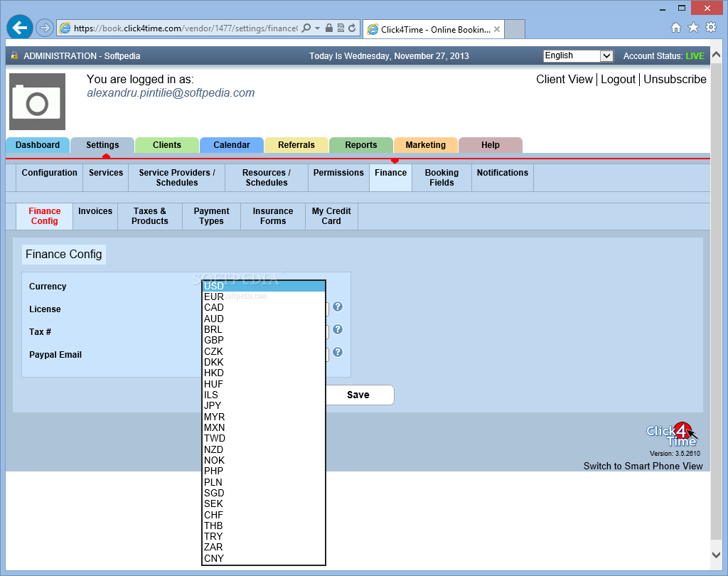Choose CAD from currency options
The width and height of the screenshot is (728, 576).
[x=264, y=307]
